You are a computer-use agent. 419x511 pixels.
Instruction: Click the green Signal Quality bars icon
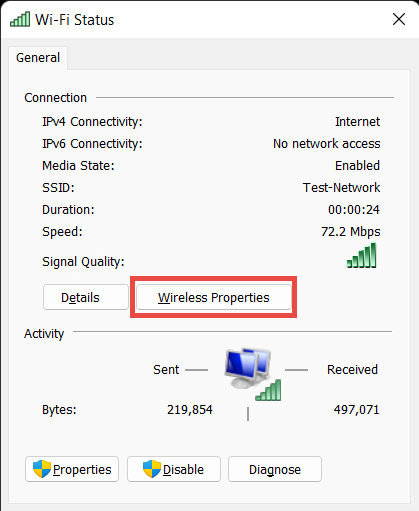pos(362,255)
